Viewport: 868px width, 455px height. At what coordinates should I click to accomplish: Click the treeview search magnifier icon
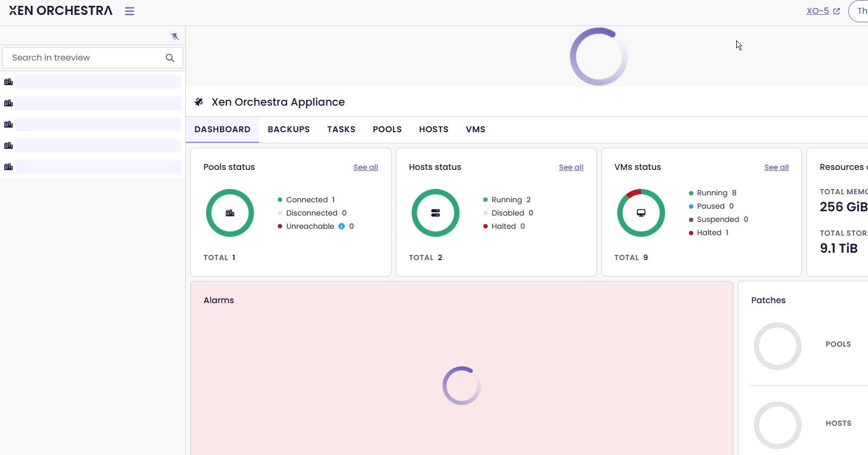pyautogui.click(x=170, y=58)
